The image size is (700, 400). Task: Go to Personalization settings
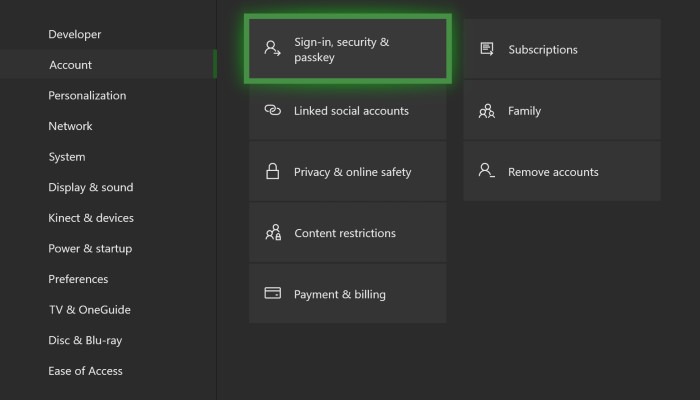(87, 96)
